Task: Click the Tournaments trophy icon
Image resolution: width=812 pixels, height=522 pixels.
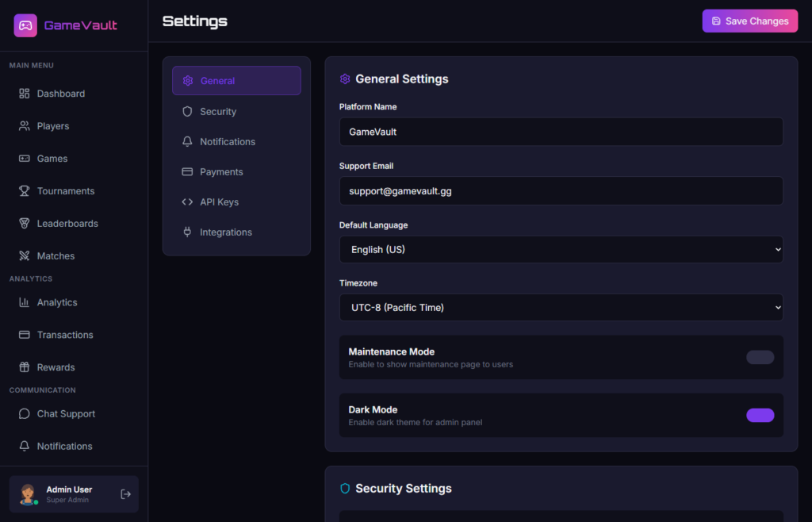Action: point(25,191)
